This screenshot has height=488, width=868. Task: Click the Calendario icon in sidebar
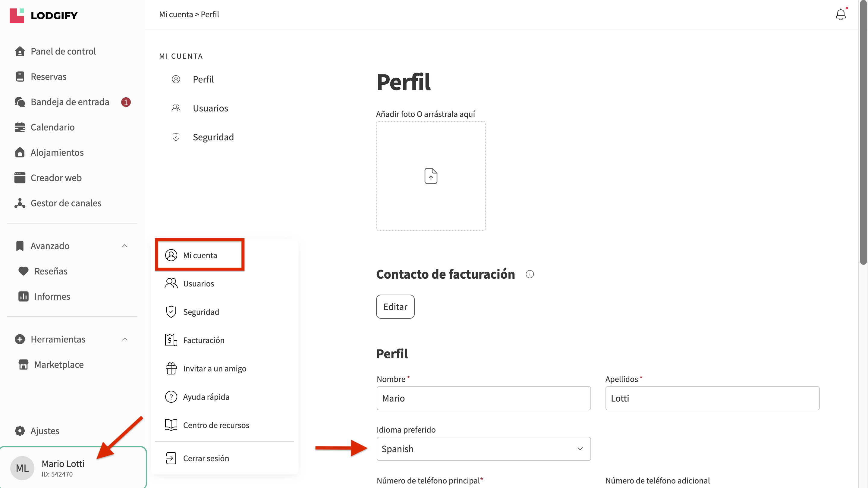(x=20, y=127)
